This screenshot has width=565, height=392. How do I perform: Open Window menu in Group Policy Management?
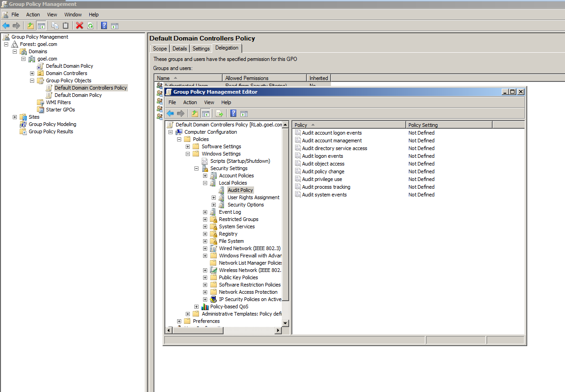(x=73, y=15)
